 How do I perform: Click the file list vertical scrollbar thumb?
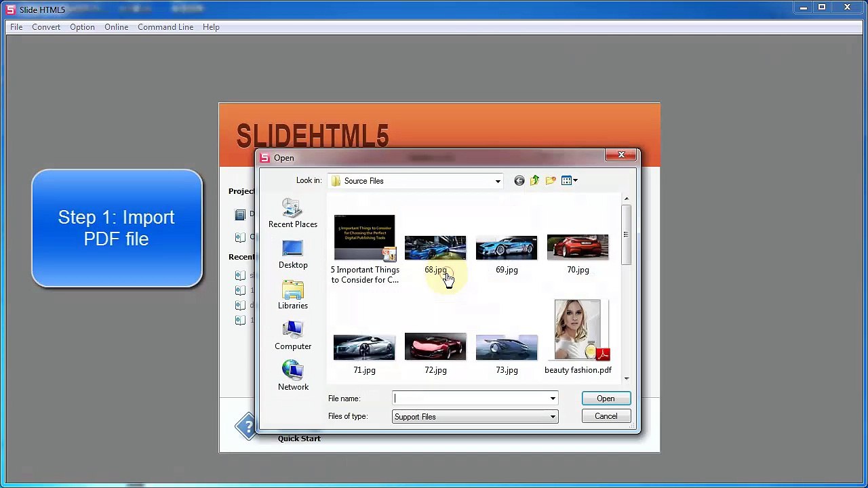tap(627, 235)
